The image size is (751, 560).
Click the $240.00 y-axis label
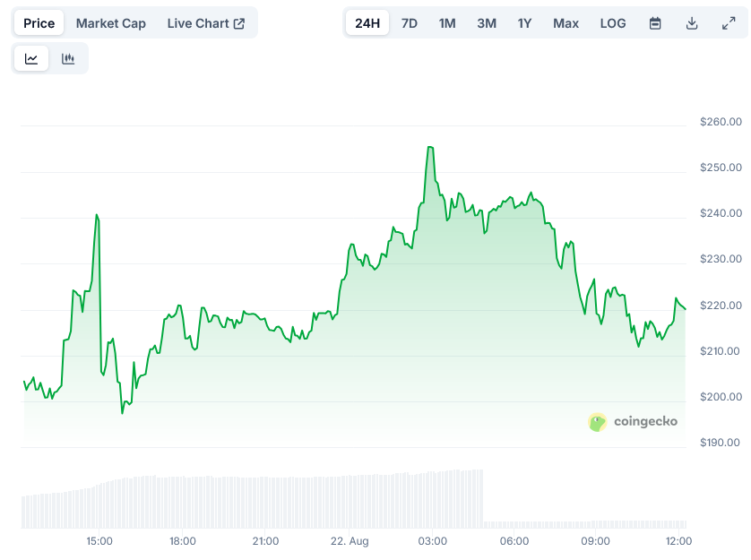(x=721, y=212)
